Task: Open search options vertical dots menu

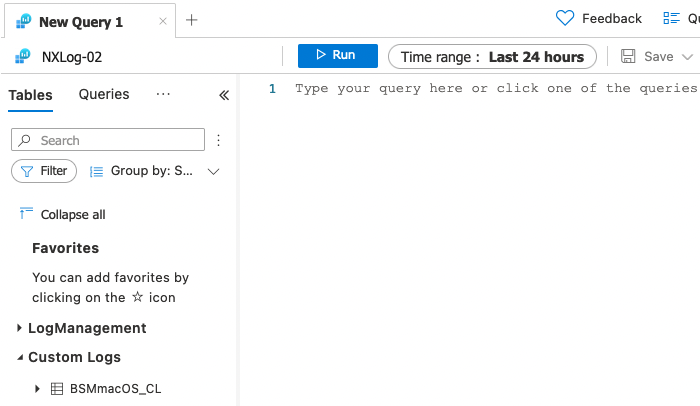Action: [x=219, y=140]
